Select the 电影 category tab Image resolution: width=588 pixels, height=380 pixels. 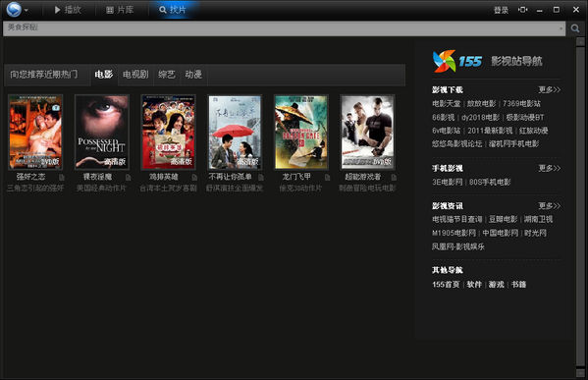click(x=104, y=75)
